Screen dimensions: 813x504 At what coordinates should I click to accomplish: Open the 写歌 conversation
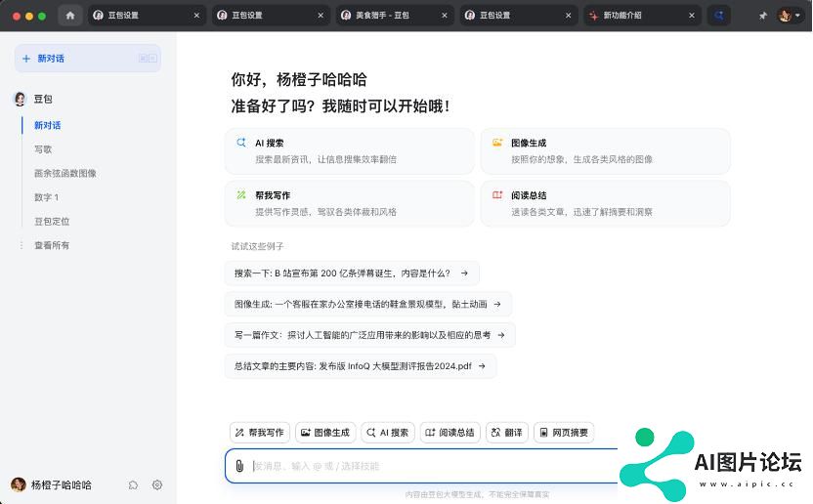[x=43, y=149]
